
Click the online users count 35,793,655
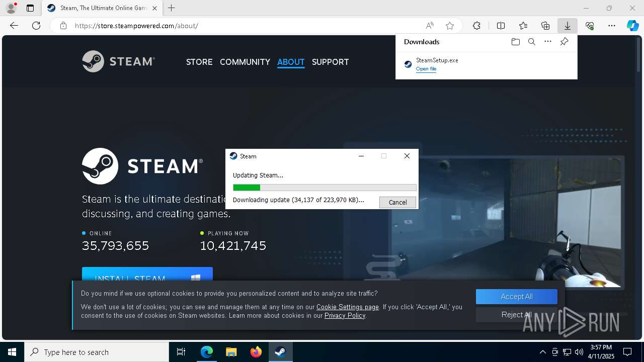[x=115, y=245]
